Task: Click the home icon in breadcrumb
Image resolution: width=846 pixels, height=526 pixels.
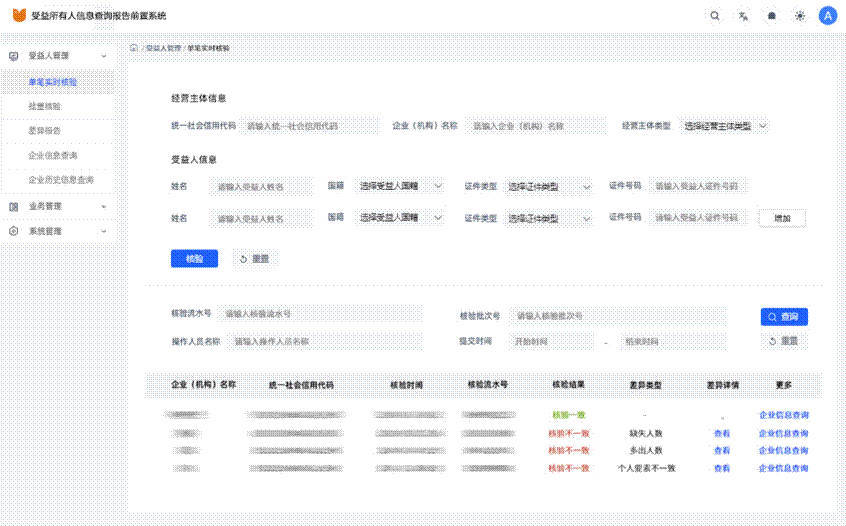Action: 134,48
